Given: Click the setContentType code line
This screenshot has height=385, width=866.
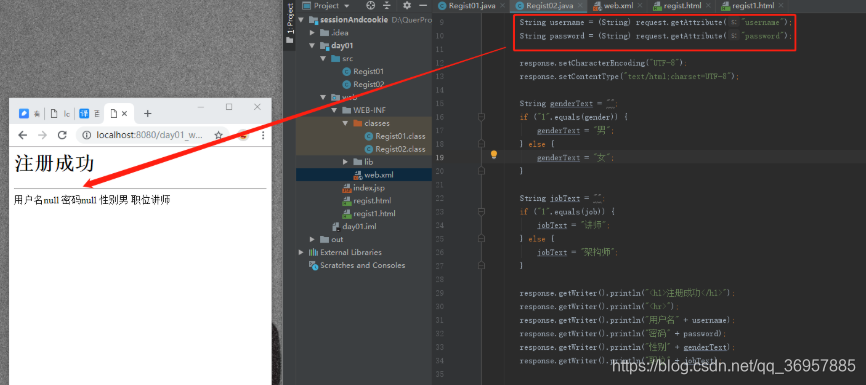Looking at the screenshot, I should click(629, 76).
